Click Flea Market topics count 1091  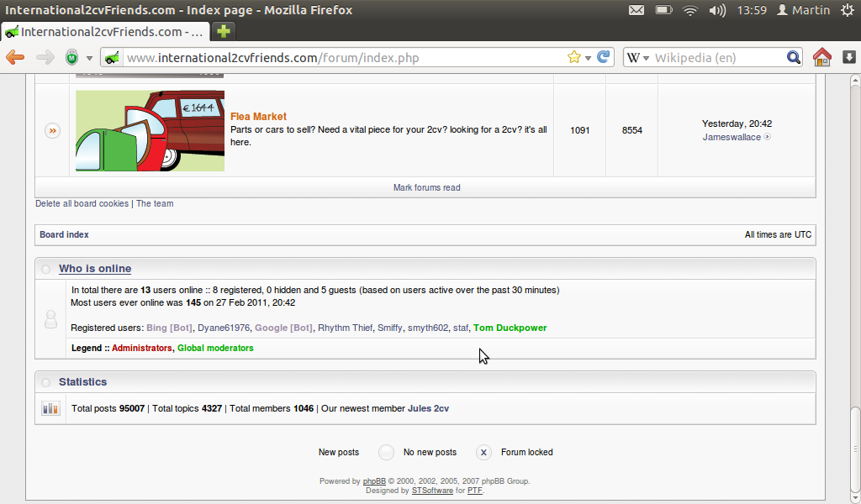pos(580,130)
